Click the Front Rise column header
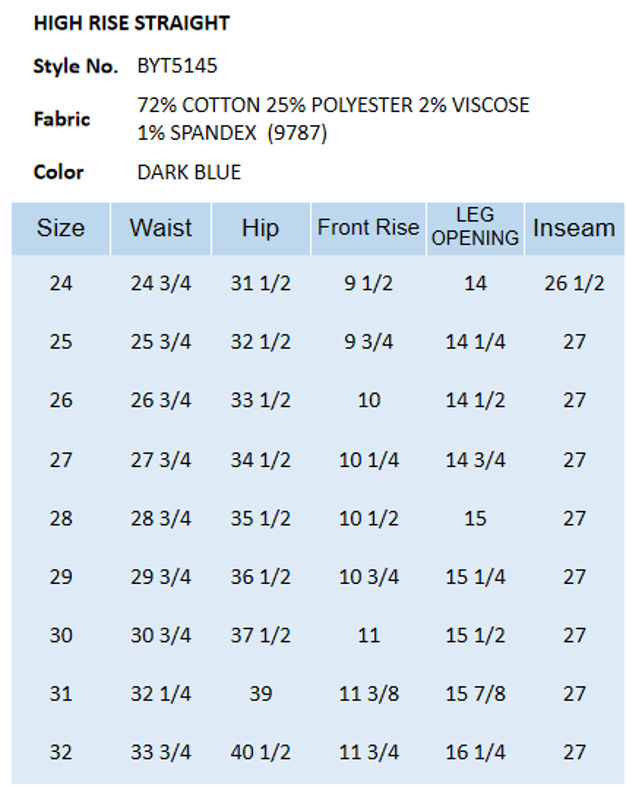 click(x=368, y=228)
